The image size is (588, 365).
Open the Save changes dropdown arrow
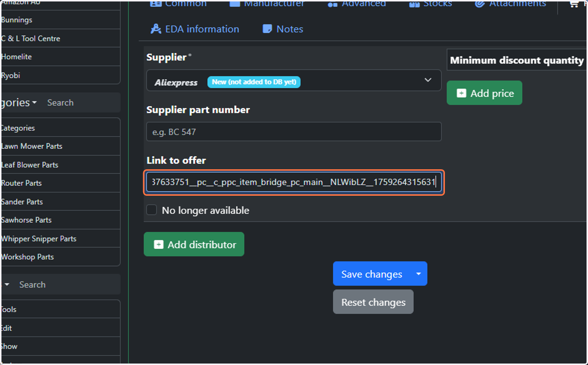pos(418,274)
